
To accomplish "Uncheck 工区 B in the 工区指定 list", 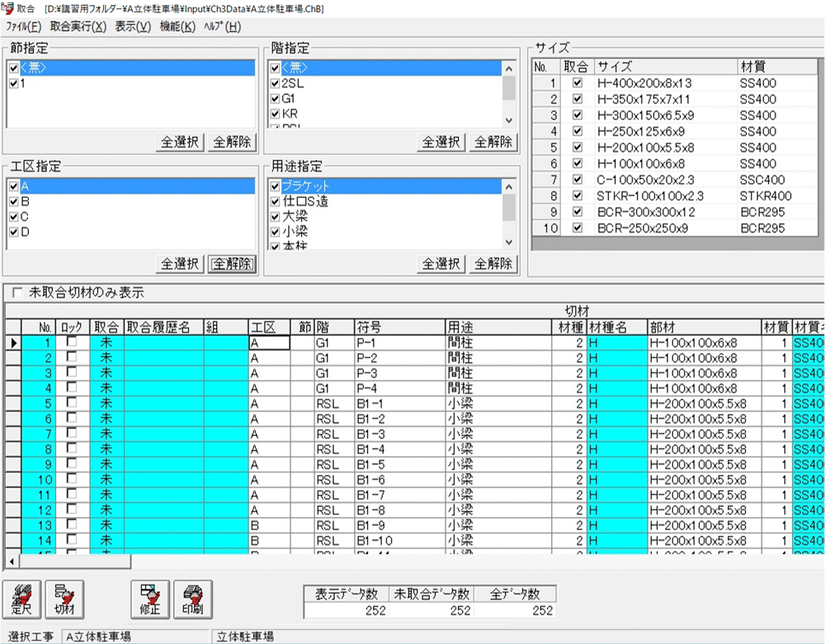I will (x=12, y=201).
